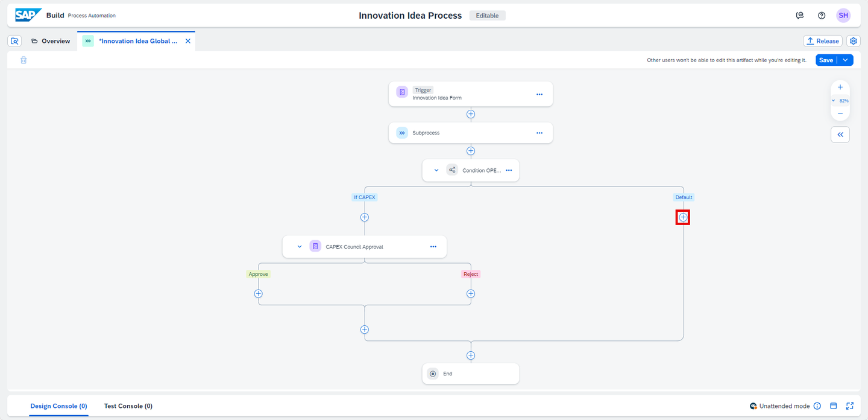Click the Innovation Idea Process title

[410, 16]
